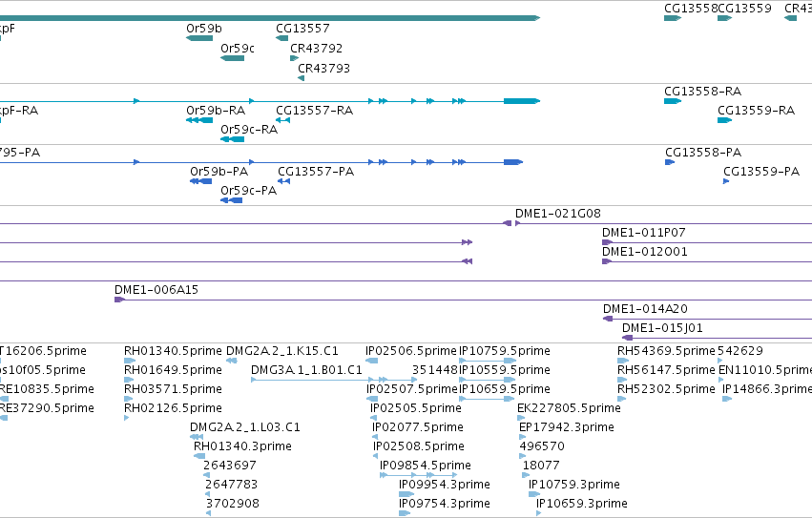
Task: Select the IP02508.5prime EST
Action: pyautogui.click(x=375, y=456)
